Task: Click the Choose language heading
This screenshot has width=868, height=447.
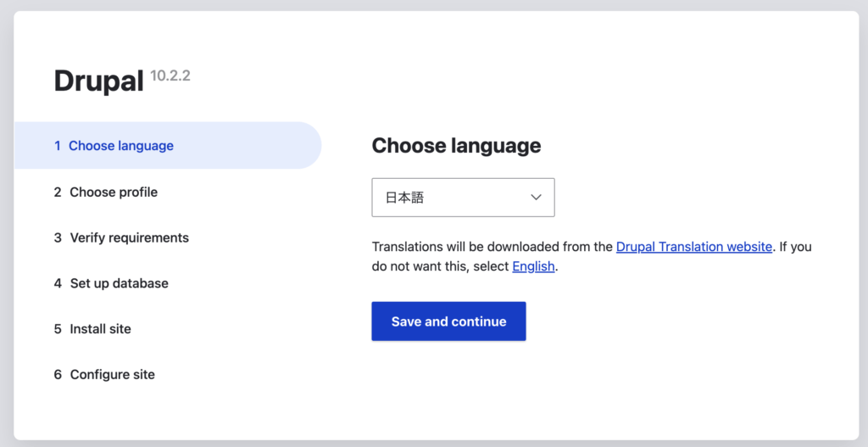Action: tap(456, 146)
